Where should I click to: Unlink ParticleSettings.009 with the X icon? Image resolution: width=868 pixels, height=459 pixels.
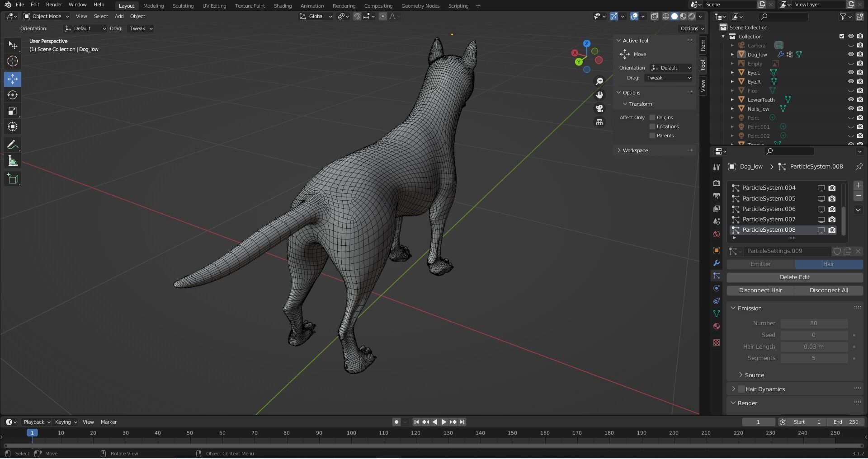click(x=858, y=251)
